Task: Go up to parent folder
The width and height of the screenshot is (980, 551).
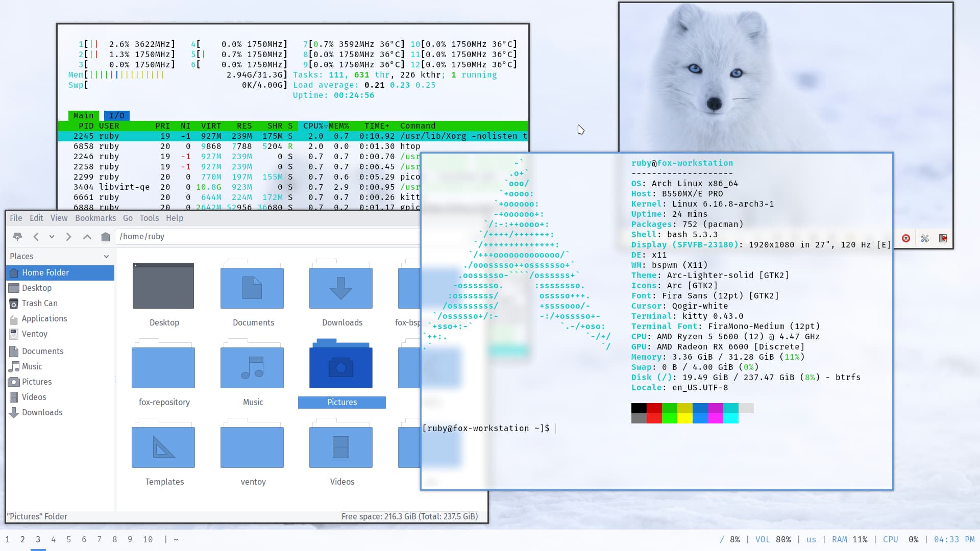Action: [87, 237]
